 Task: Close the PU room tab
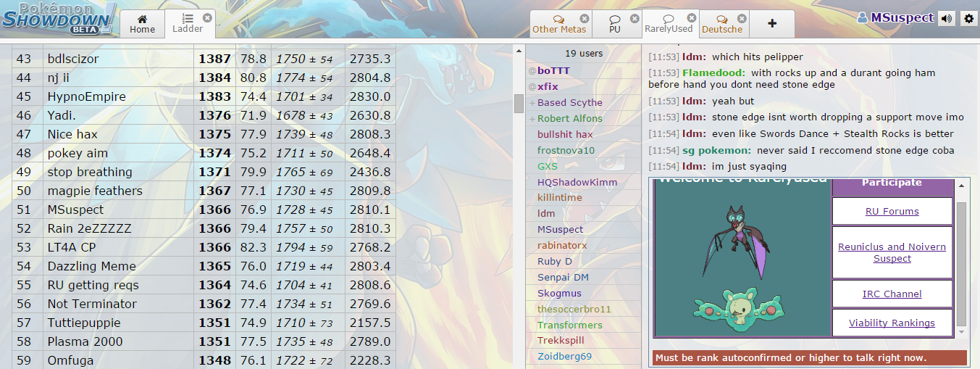pos(635,18)
